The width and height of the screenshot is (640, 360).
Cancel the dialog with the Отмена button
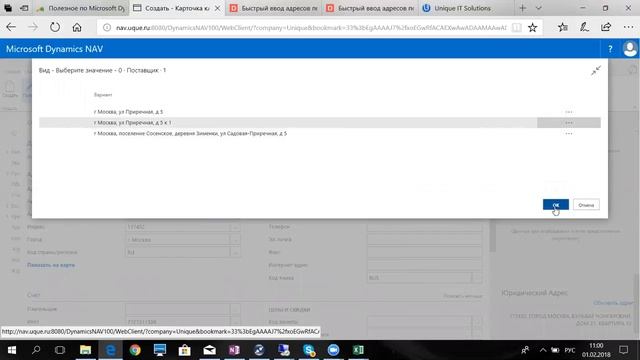[586, 204]
